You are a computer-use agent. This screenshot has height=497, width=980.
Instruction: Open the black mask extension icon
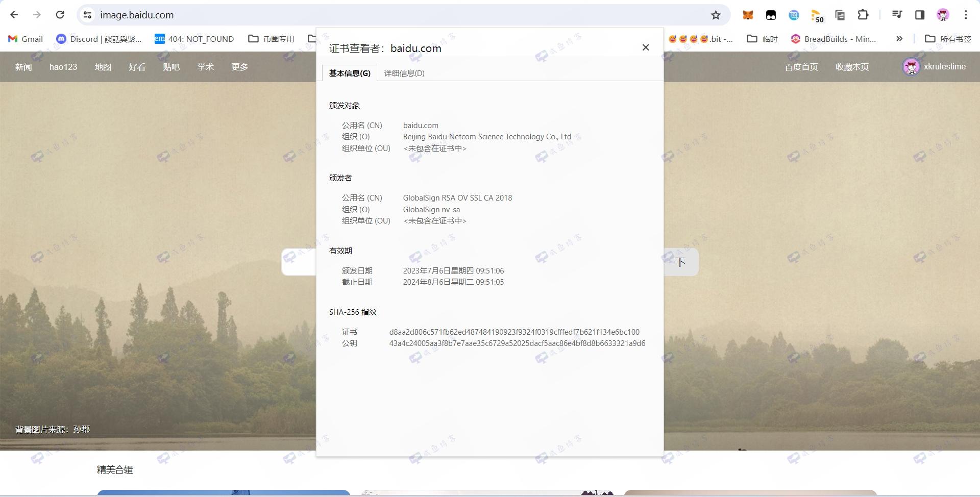pos(771,15)
